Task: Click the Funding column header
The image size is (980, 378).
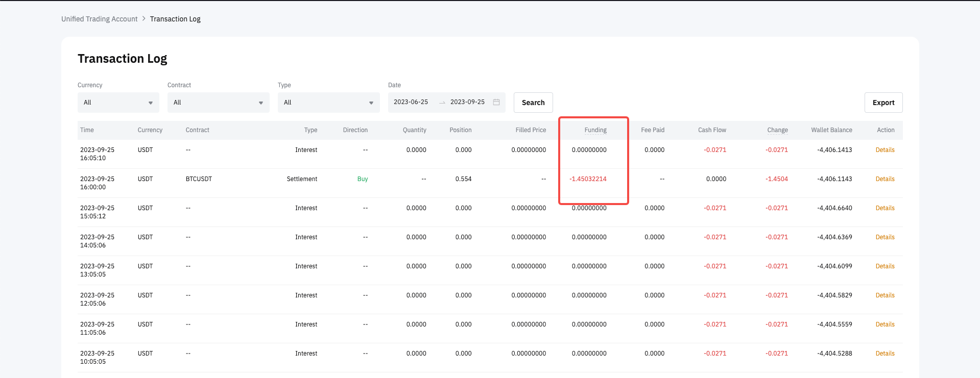Action: coord(595,130)
